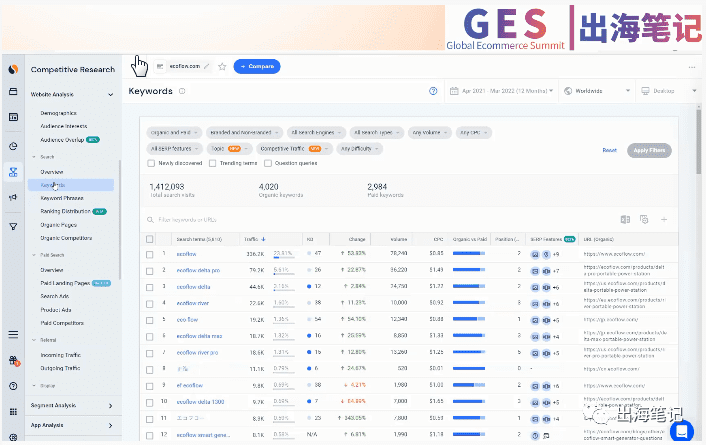This screenshot has height=445, width=706.
Task: Open the chat bubble widget
Action: coord(681,431)
